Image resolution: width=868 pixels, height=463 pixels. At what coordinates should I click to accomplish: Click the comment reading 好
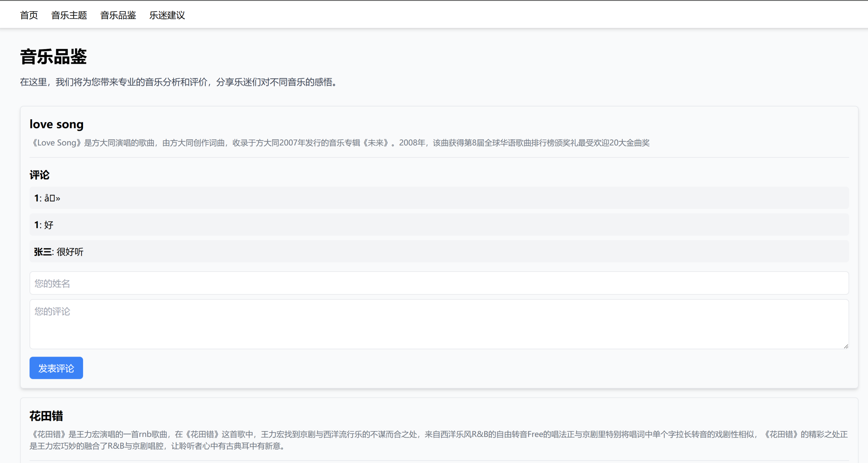click(49, 225)
